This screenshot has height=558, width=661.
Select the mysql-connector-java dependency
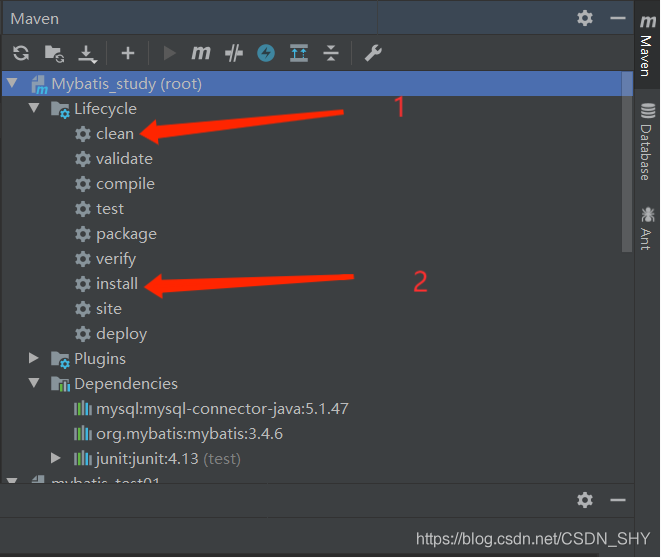(x=221, y=408)
